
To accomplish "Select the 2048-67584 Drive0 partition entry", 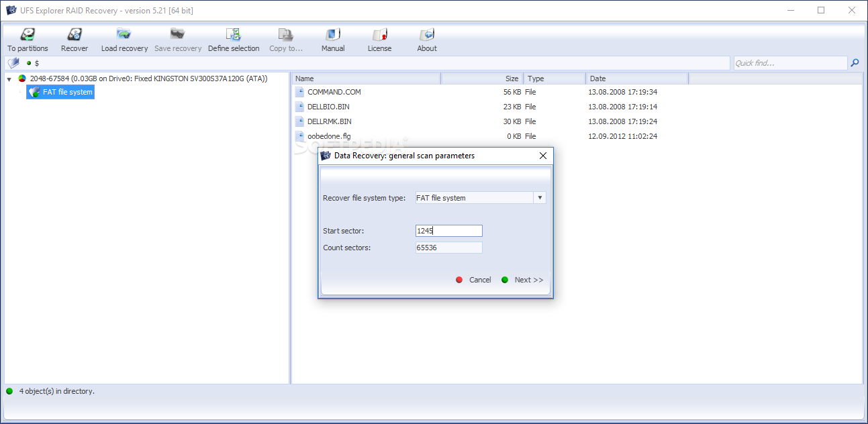I will (x=148, y=78).
